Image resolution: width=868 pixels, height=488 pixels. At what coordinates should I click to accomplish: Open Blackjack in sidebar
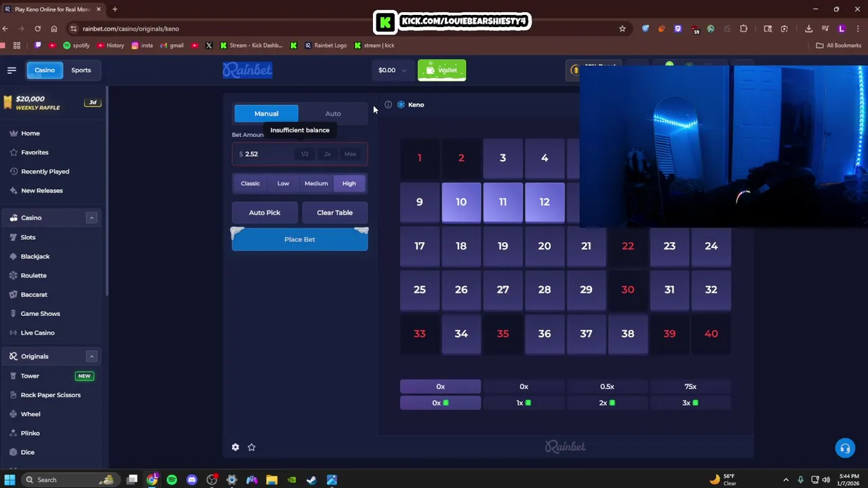point(35,256)
